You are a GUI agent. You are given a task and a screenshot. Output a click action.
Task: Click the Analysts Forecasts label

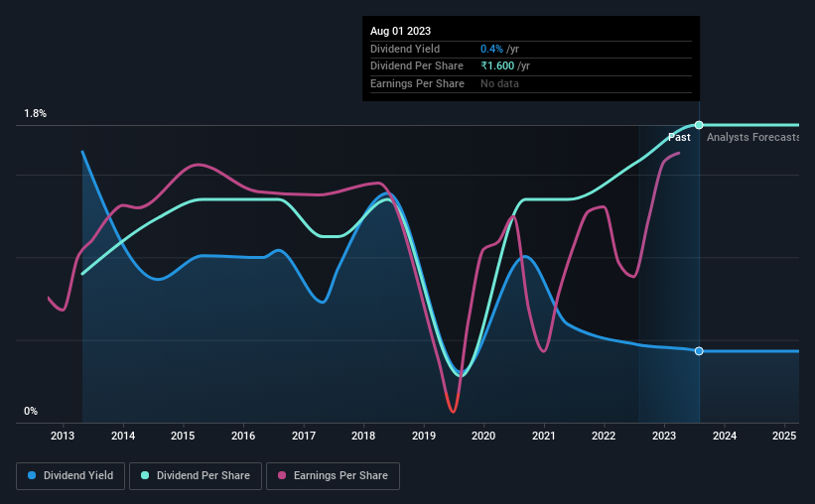(x=753, y=137)
